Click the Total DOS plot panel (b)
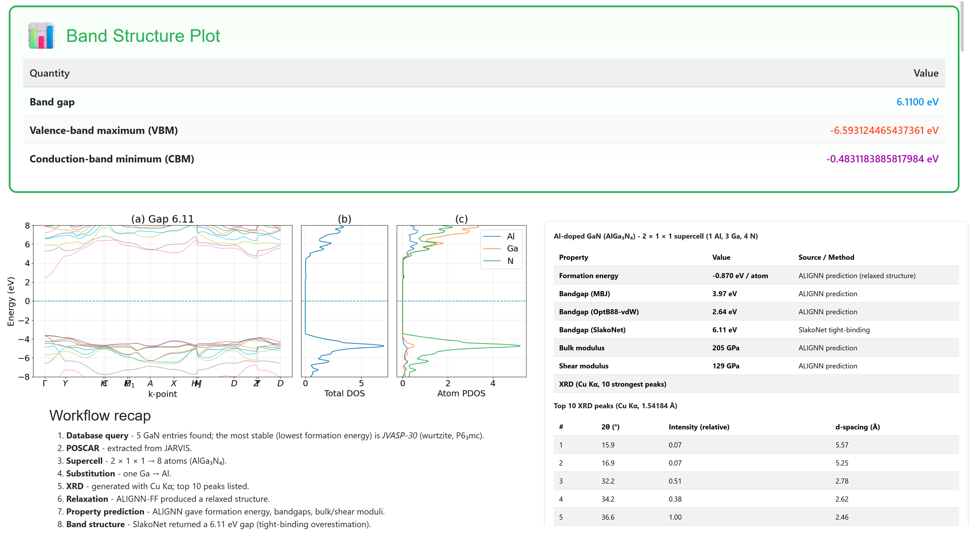 344,301
